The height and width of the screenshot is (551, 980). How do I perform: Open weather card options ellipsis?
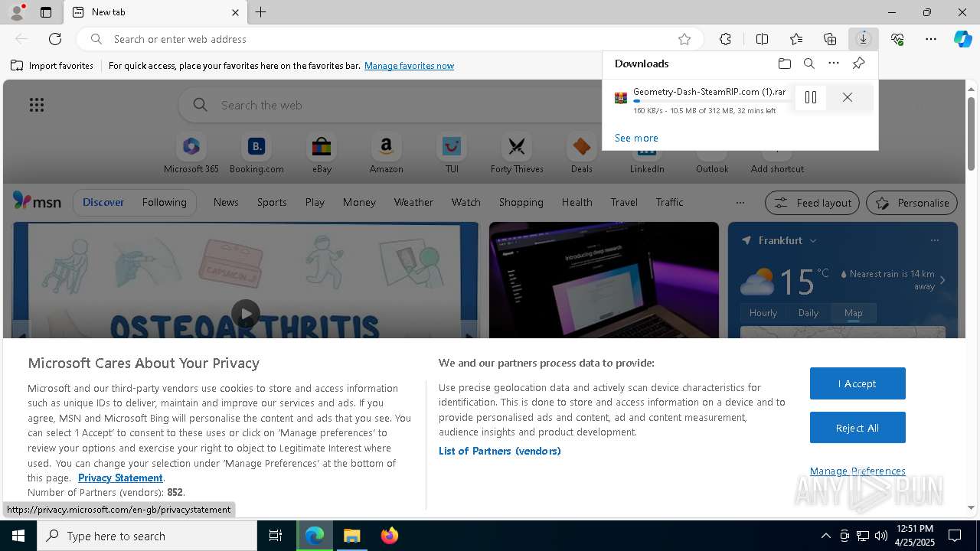tap(935, 240)
